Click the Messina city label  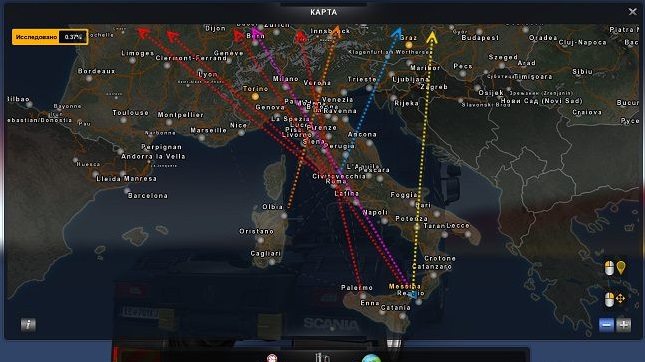click(x=405, y=286)
